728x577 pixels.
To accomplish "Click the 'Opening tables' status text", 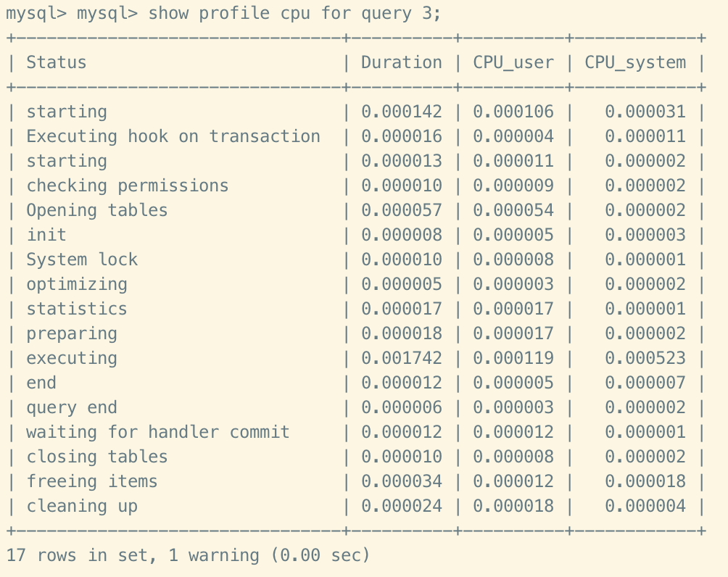I will (x=97, y=210).
